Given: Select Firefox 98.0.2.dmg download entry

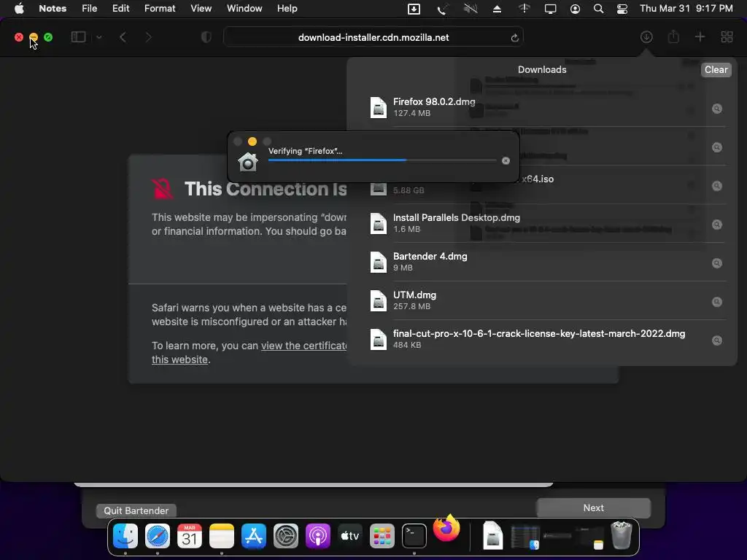Looking at the screenshot, I should point(542,107).
